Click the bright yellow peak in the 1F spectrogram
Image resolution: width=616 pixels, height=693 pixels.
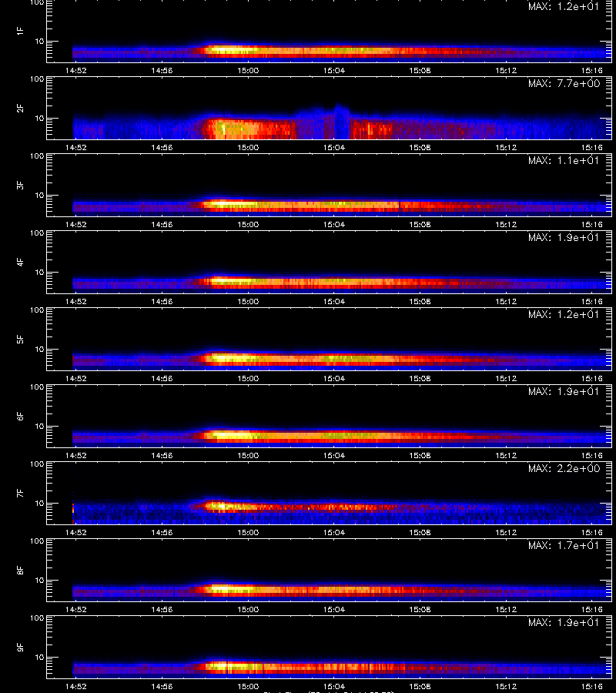click(x=231, y=50)
